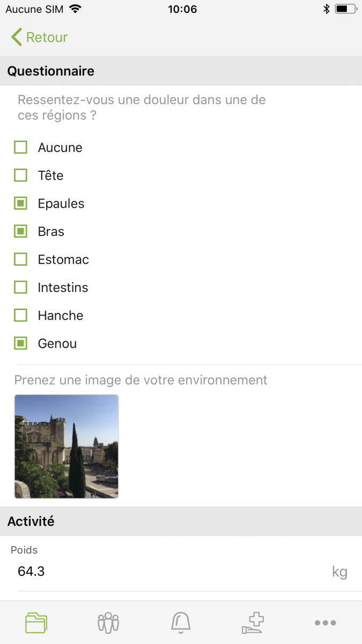Open the more options ellipsis tab
Image resolution: width=362 pixels, height=644 pixels.
coord(326,623)
